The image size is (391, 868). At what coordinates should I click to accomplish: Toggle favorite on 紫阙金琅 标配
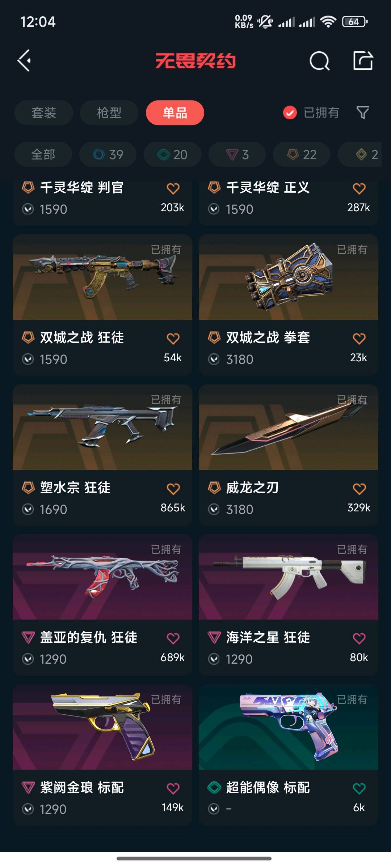(173, 788)
